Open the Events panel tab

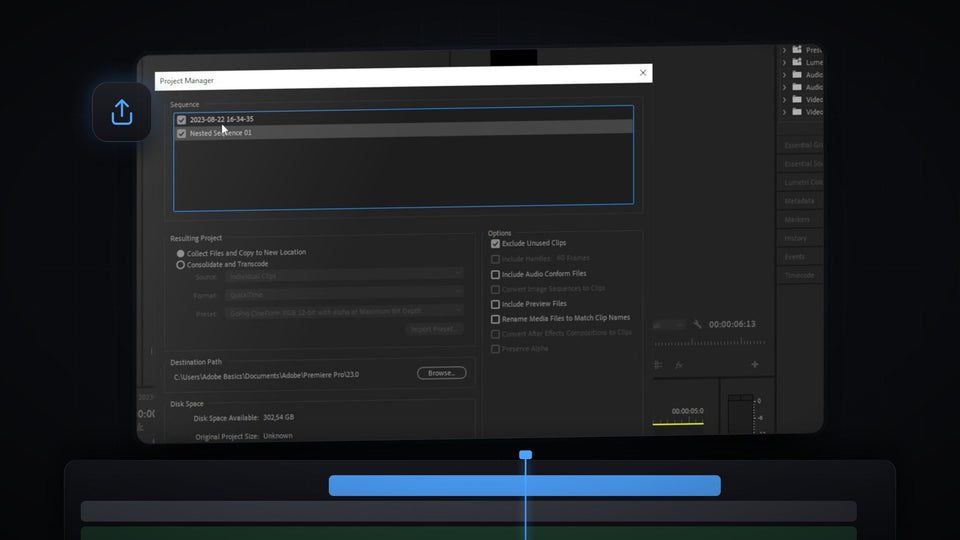click(794, 257)
